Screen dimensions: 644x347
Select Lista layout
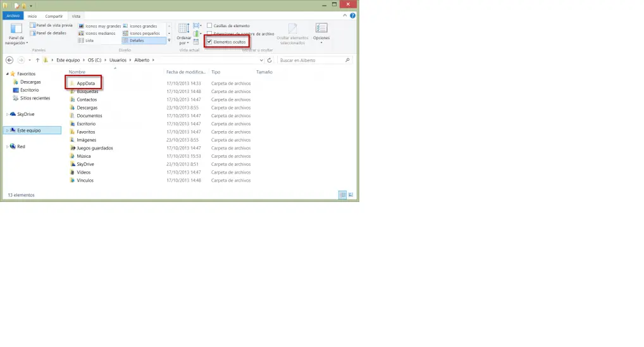click(86, 41)
